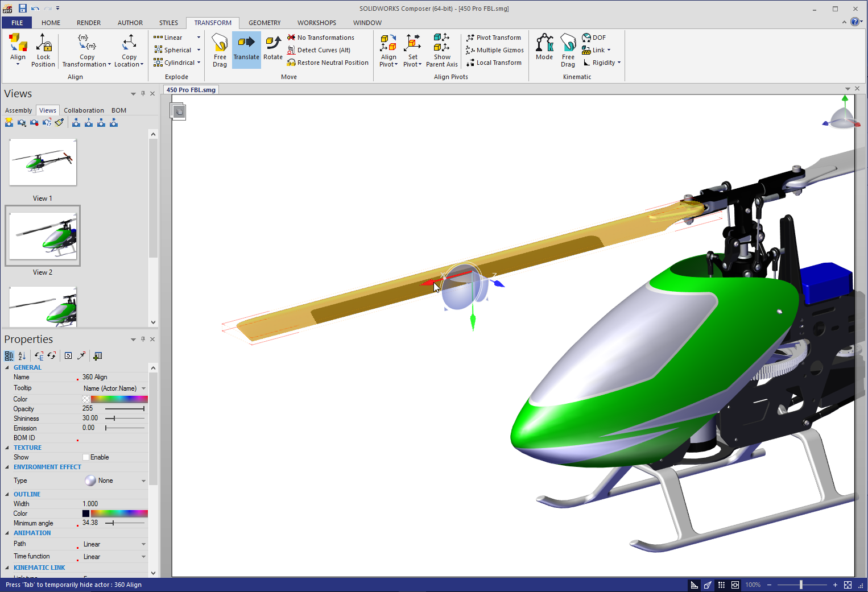Image resolution: width=868 pixels, height=592 pixels.
Task: Click the Lock Position icon
Action: [43, 50]
